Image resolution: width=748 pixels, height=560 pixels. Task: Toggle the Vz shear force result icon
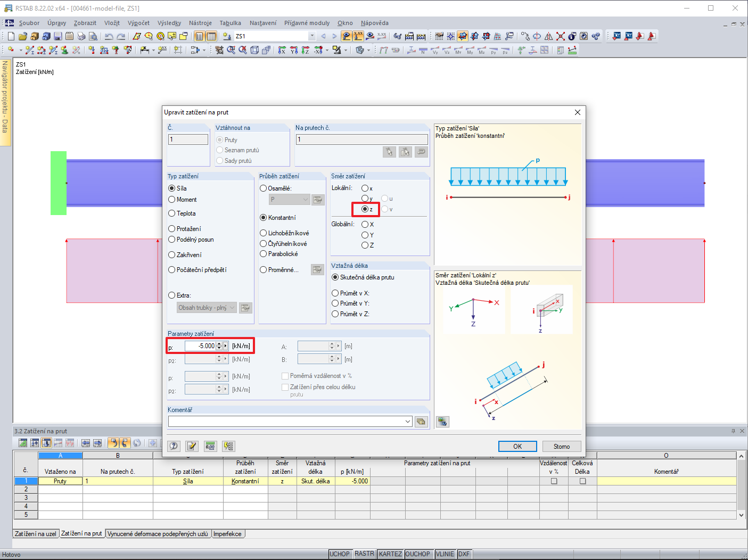click(447, 50)
